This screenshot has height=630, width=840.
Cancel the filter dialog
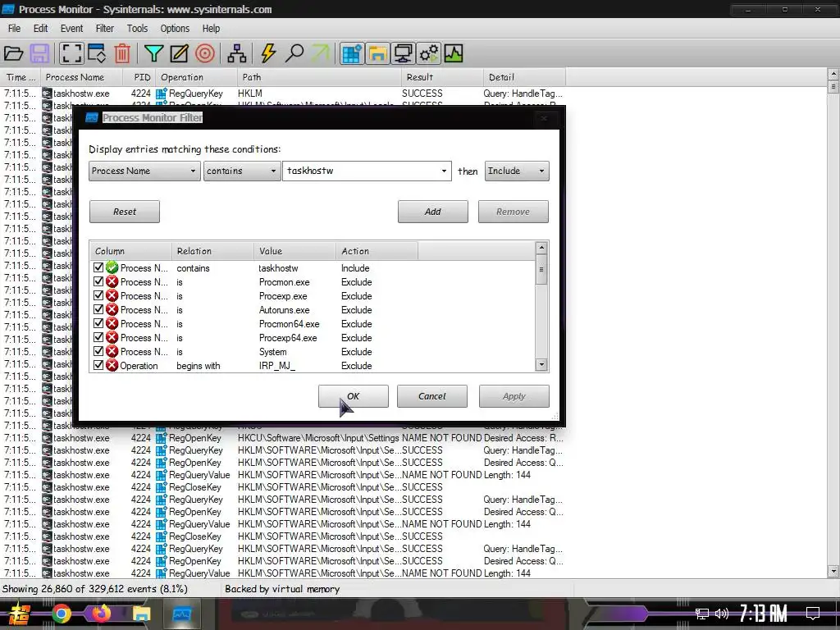(x=431, y=396)
